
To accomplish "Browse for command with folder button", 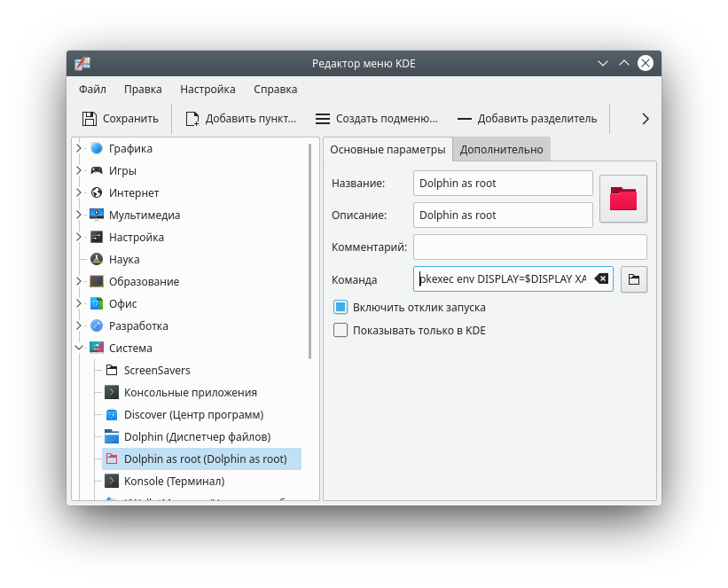I will coord(634,279).
